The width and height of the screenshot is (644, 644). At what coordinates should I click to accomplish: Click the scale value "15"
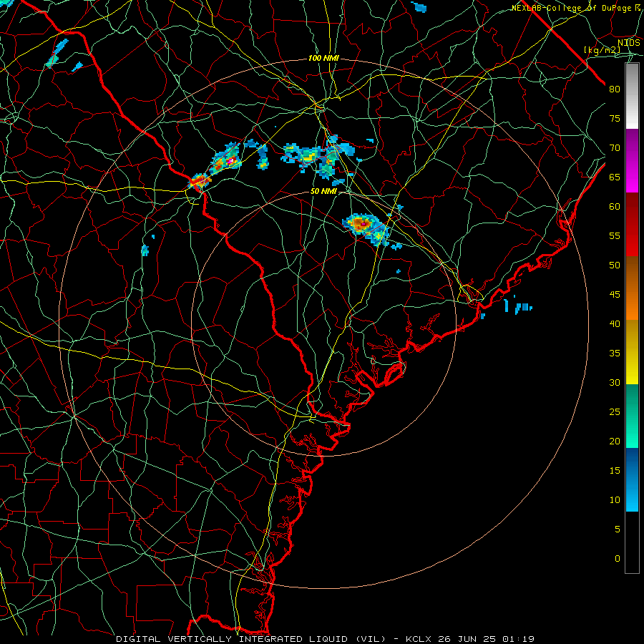point(615,471)
